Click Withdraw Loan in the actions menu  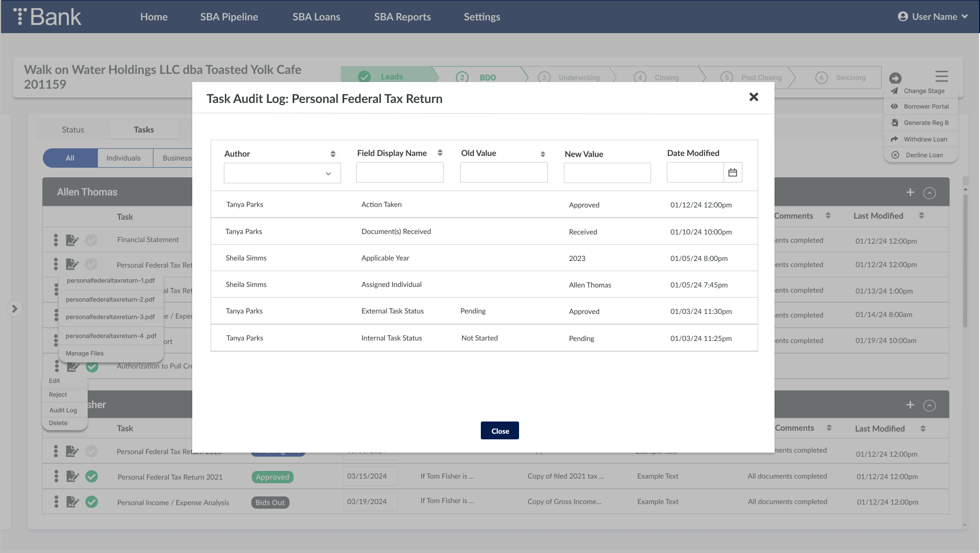point(925,139)
